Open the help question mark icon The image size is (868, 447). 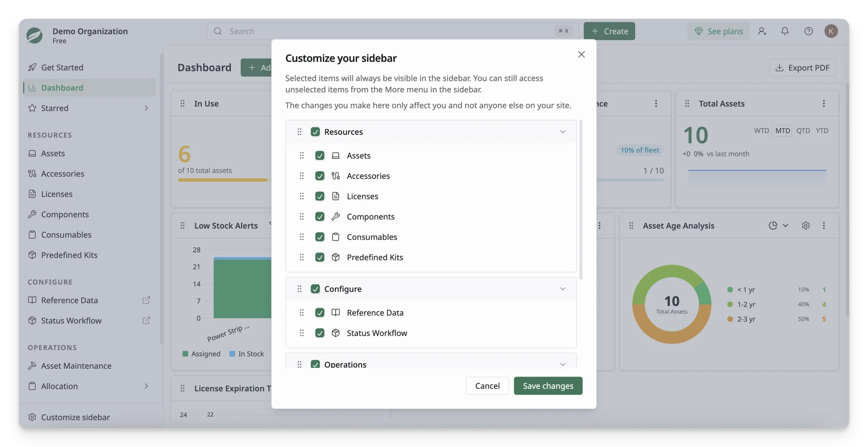(808, 31)
